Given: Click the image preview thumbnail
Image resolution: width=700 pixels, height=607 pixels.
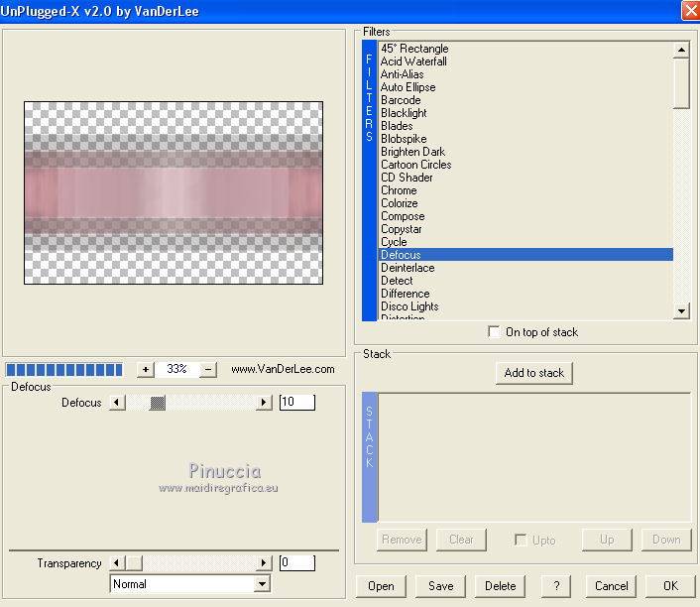Looking at the screenshot, I should (174, 192).
